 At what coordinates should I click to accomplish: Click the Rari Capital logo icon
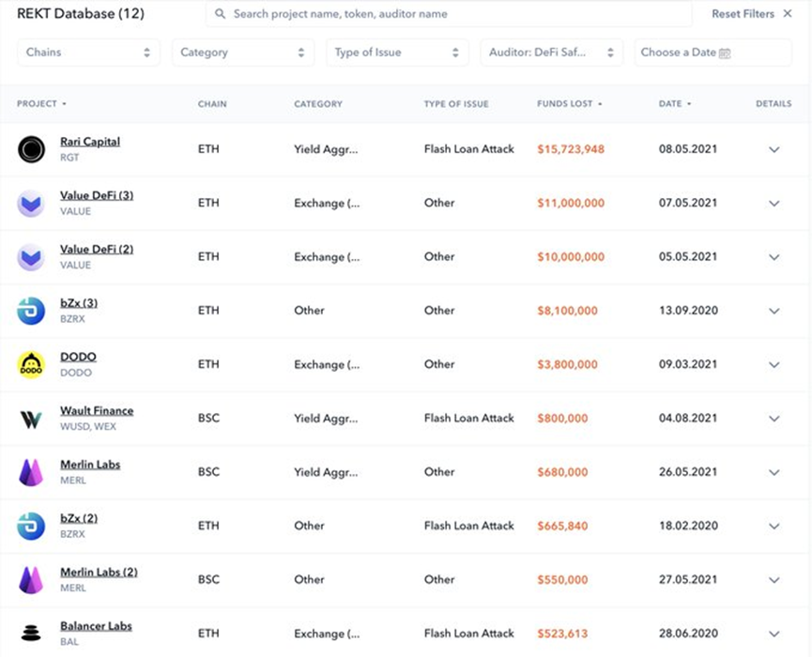31,149
